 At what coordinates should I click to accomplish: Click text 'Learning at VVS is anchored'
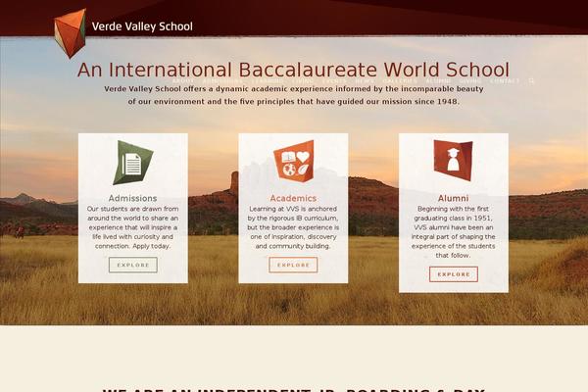293,209
